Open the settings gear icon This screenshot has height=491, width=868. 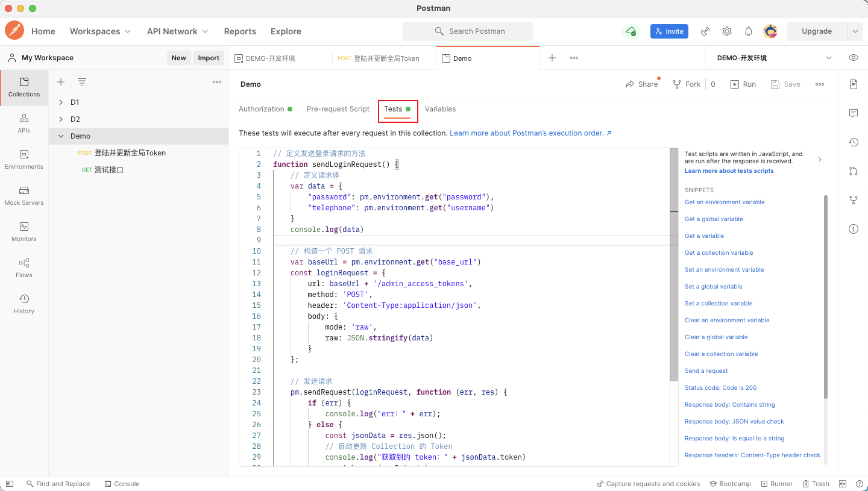click(727, 31)
